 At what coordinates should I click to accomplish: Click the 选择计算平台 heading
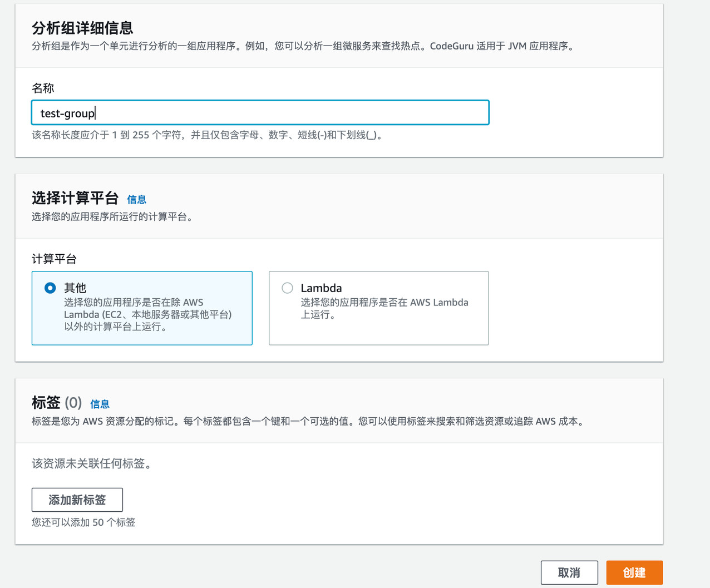[x=75, y=198]
